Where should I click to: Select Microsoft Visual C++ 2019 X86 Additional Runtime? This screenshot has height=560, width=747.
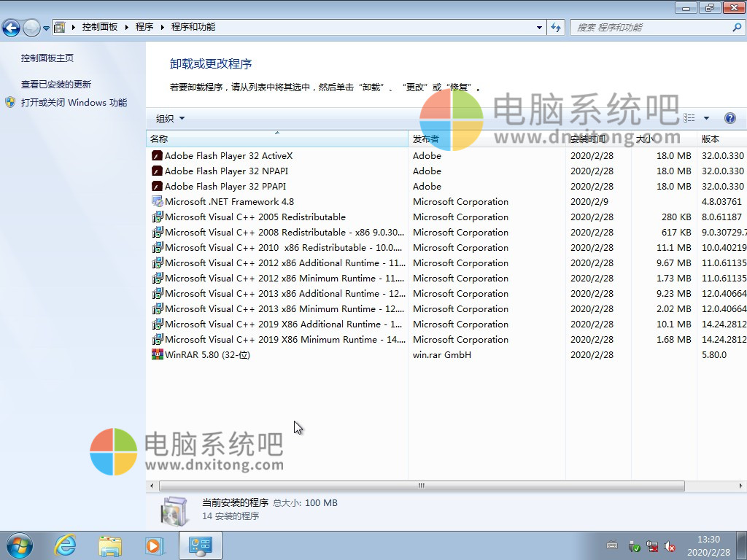pos(283,324)
